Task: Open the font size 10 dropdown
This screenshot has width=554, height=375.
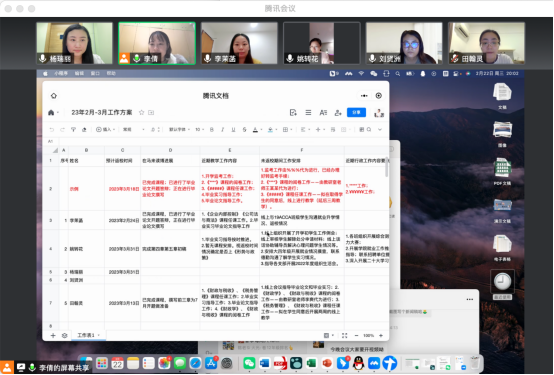Action: (x=200, y=130)
